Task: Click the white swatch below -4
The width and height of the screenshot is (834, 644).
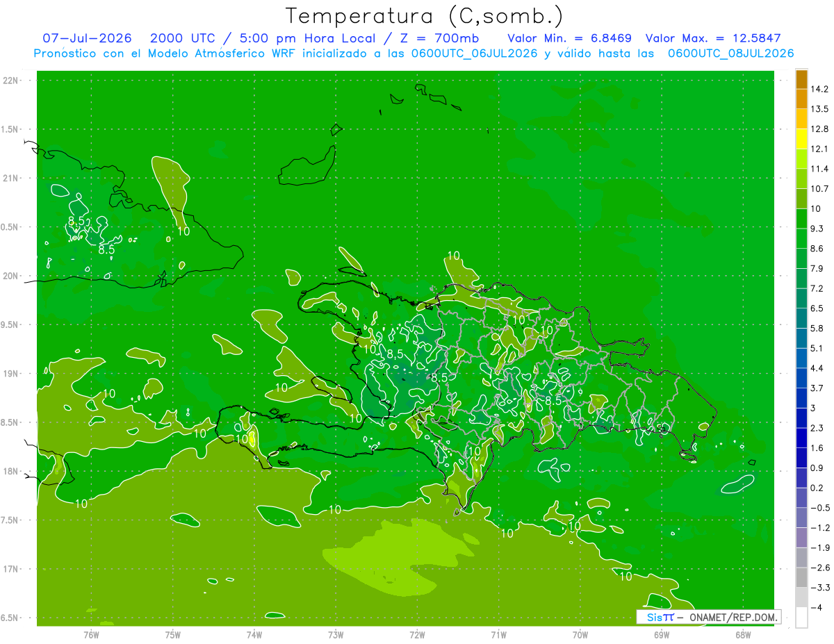Action: [x=801, y=618]
